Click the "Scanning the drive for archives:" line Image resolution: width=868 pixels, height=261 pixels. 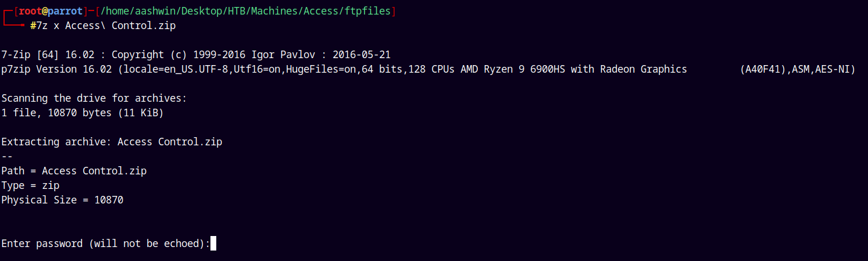(94, 98)
